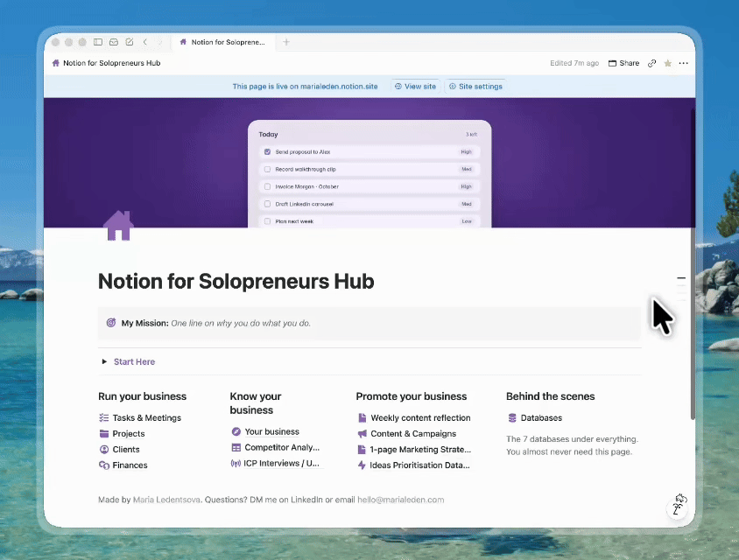Screen dimensions: 739x560
Task: Check the Plan next week checkbox
Action: point(267,221)
